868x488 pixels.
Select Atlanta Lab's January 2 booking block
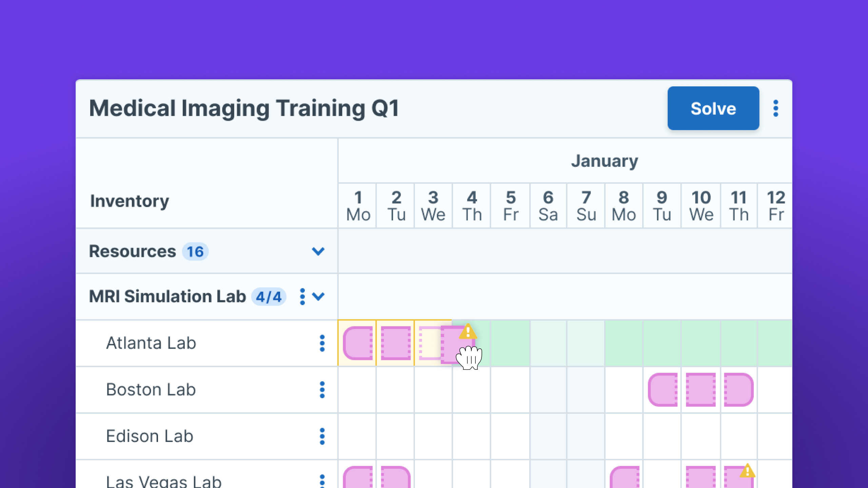396,343
